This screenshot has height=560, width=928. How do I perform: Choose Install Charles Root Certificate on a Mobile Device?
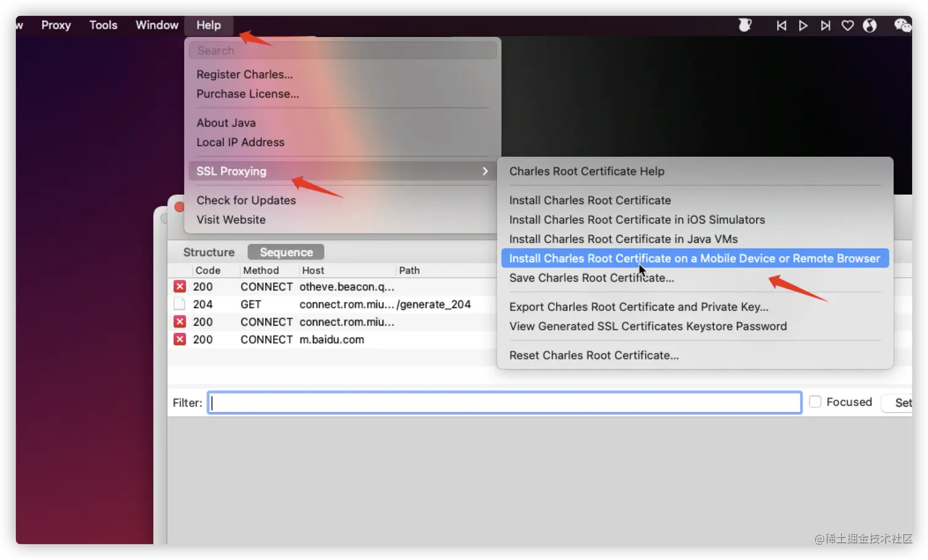(x=695, y=258)
